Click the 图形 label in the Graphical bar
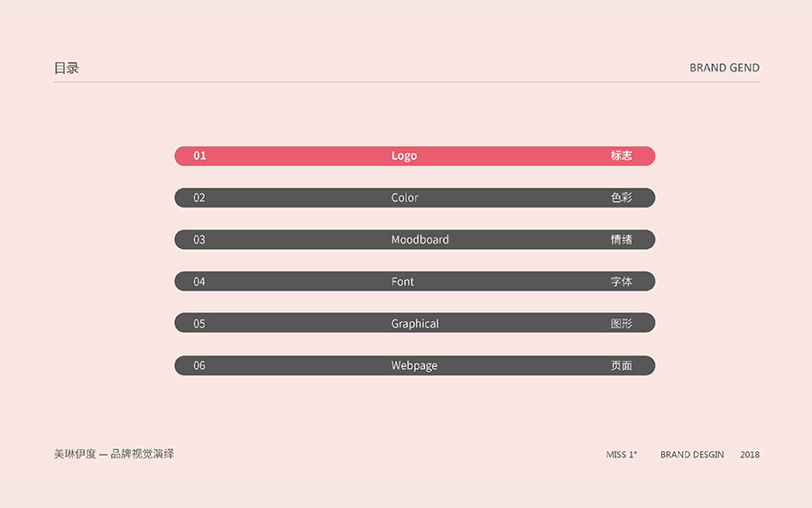The width and height of the screenshot is (812, 508). pos(621,323)
